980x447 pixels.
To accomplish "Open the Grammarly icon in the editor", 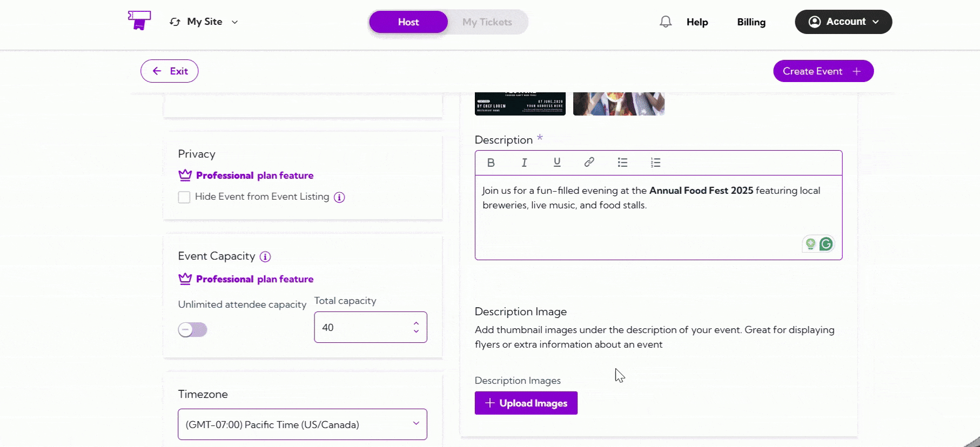I will click(826, 244).
